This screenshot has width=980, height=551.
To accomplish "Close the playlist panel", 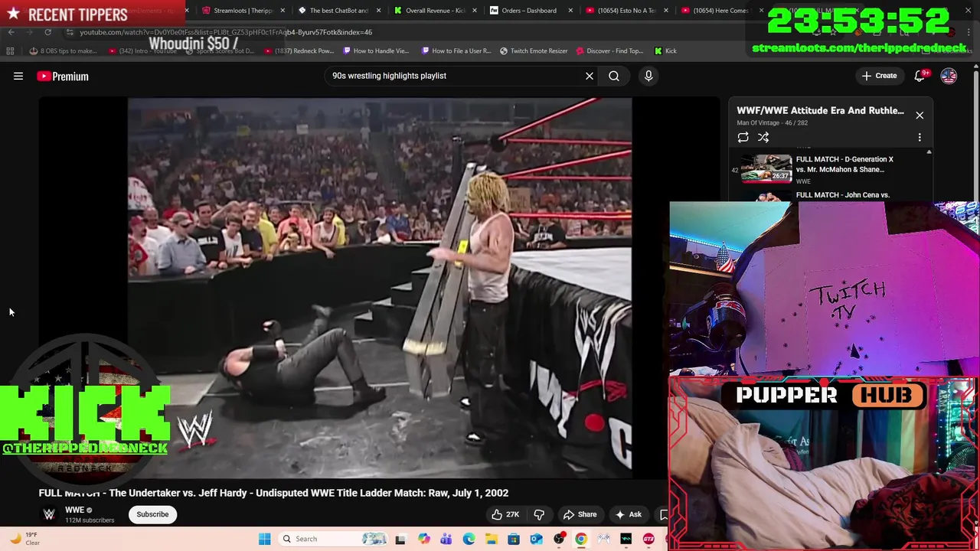I will (x=920, y=116).
